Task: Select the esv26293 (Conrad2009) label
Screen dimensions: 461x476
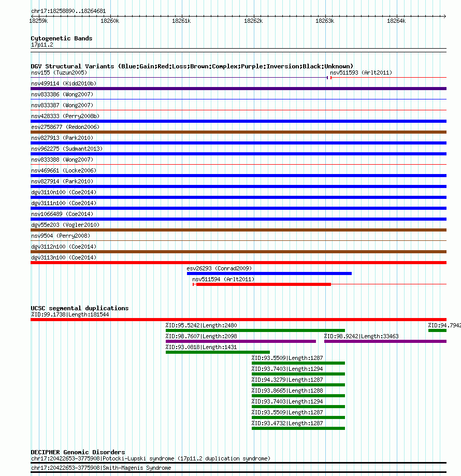Action: (x=219, y=268)
